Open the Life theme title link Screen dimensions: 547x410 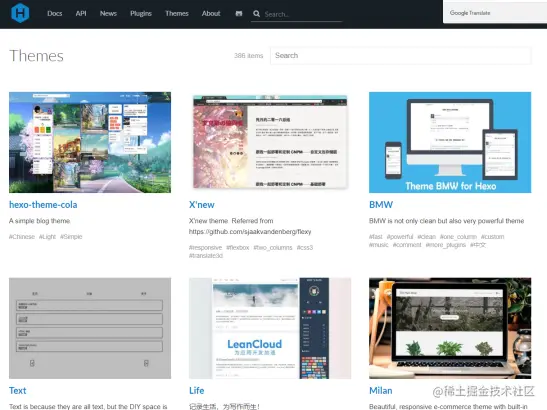point(196,391)
